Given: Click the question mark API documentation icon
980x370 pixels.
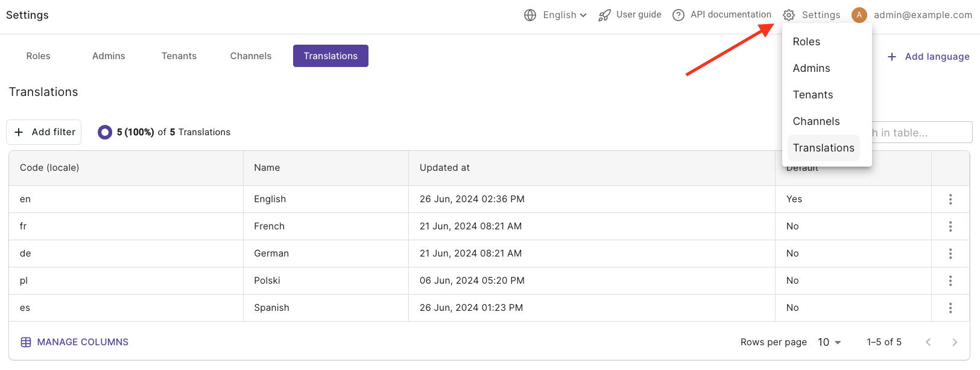Looking at the screenshot, I should [678, 15].
